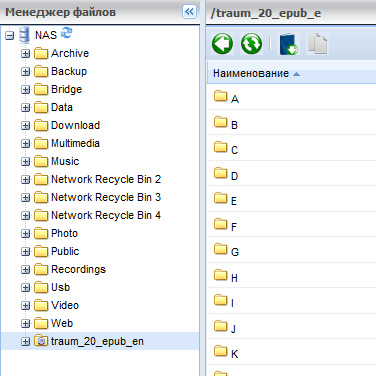Click the grayed copy documents icon

pyautogui.click(x=317, y=43)
